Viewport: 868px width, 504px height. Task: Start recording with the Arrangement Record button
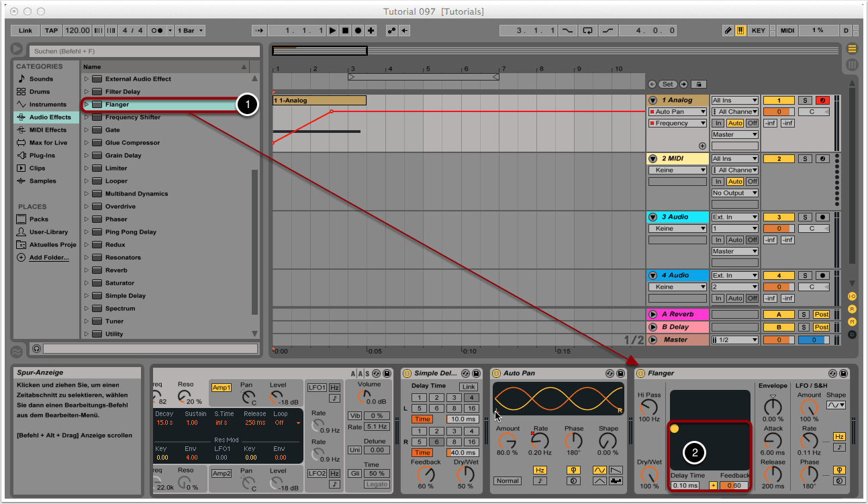(x=358, y=31)
